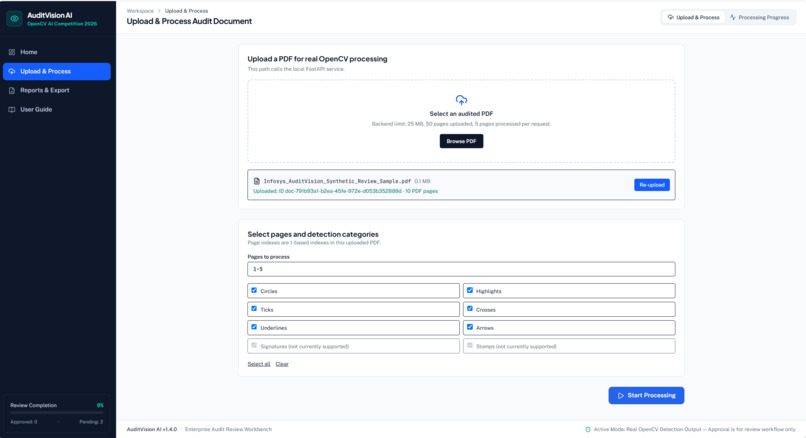This screenshot has width=806, height=438.
Task: Open Upload & Process in sidebar
Action: (x=57, y=71)
